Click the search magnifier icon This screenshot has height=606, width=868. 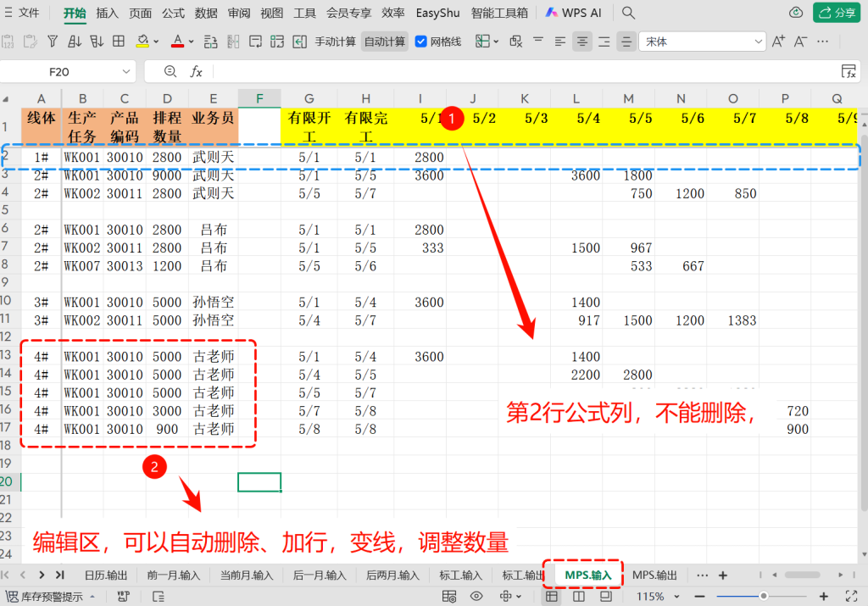[628, 13]
